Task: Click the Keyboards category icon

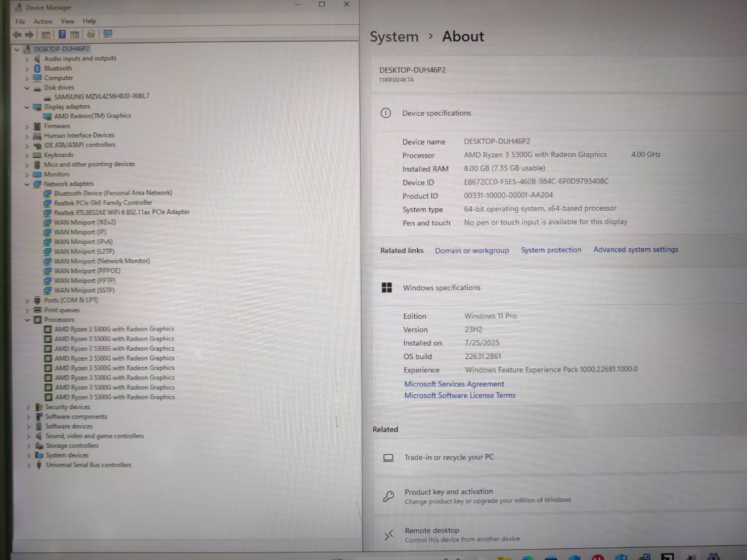Action: [37, 155]
